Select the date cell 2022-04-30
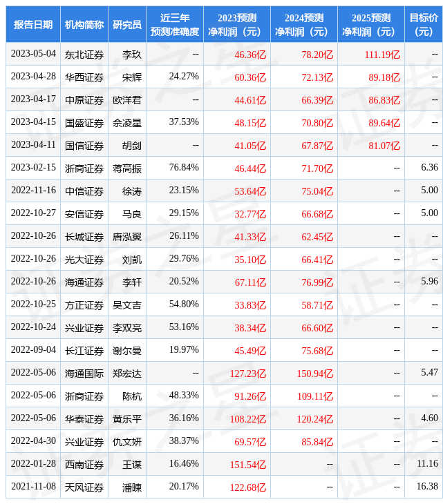The image size is (443, 504). 33,441
